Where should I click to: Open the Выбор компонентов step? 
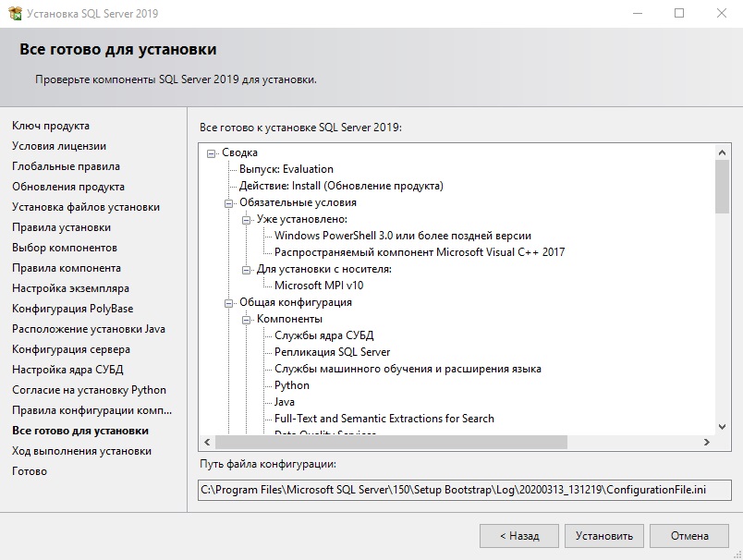65,248
